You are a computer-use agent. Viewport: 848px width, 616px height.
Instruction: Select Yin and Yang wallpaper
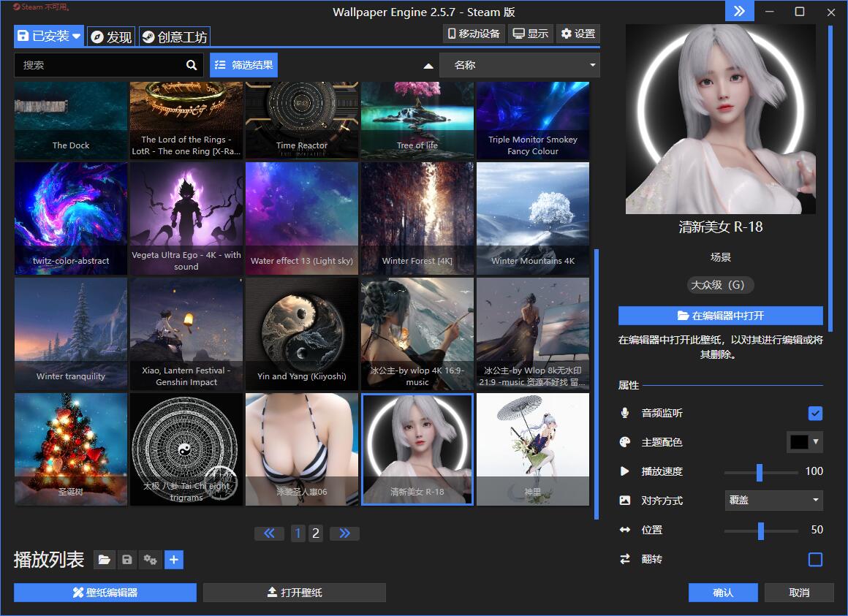(x=302, y=334)
